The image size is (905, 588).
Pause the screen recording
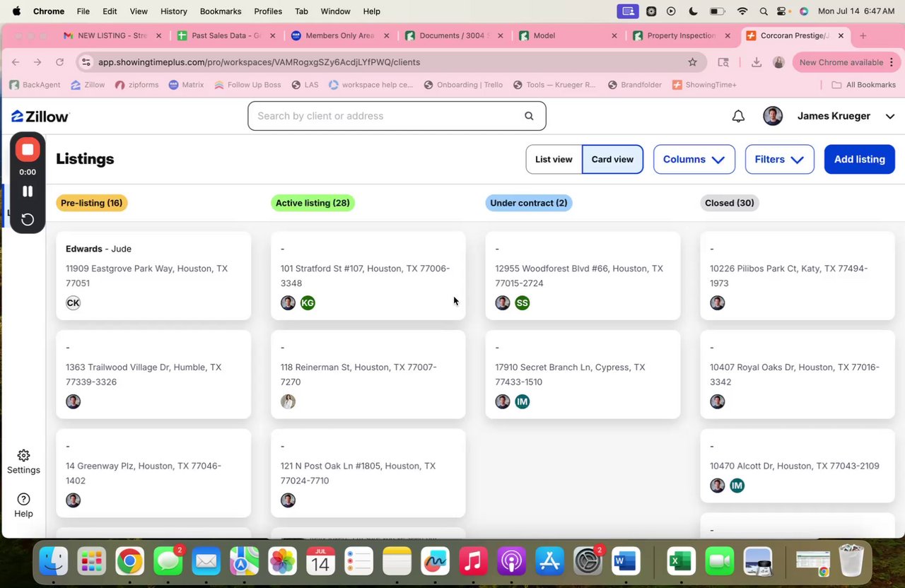pyautogui.click(x=28, y=191)
